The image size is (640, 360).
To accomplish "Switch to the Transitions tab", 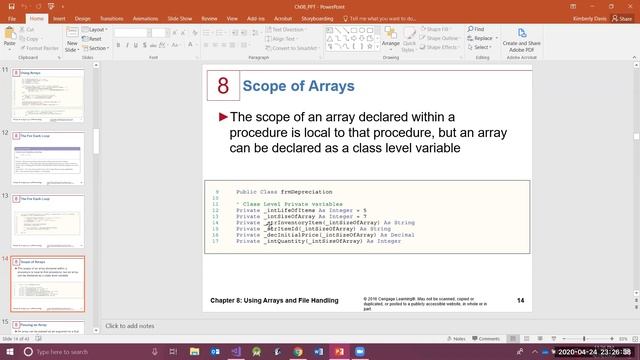I will coord(111,19).
